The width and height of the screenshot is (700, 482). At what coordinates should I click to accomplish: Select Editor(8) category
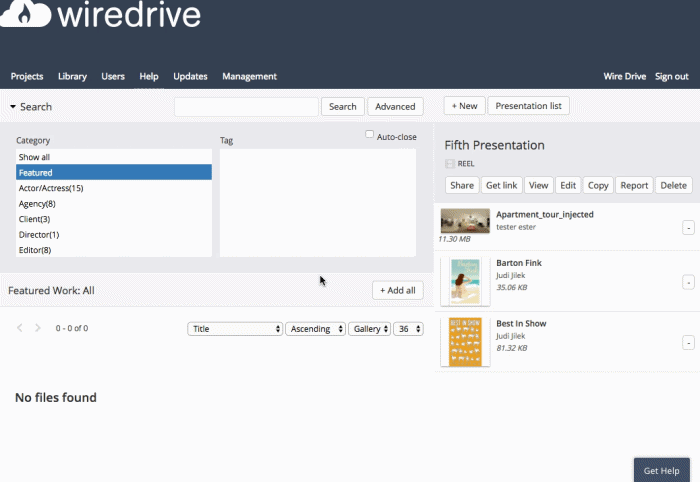point(114,250)
